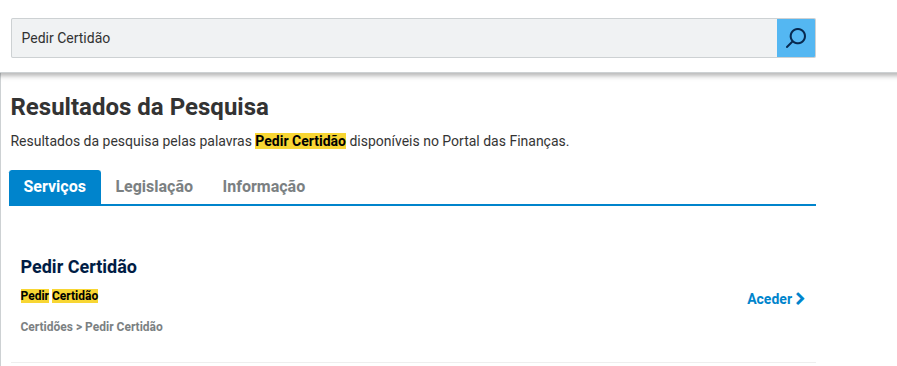Viewport: 897px width, 366px height.
Task: Click the Portal das Finanças text
Action: [506, 141]
